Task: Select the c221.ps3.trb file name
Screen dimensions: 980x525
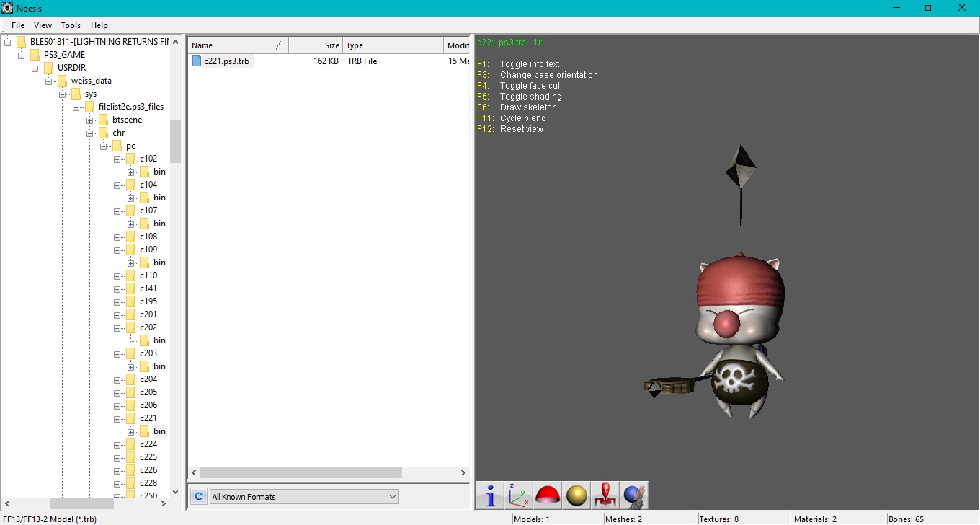Action: click(x=227, y=61)
